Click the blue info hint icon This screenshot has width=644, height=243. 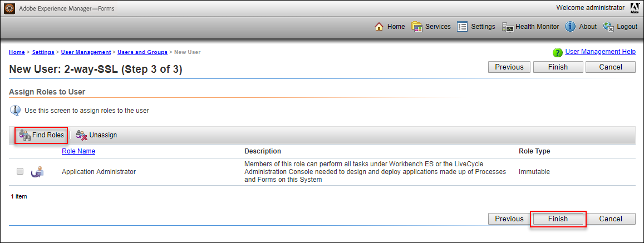(15, 111)
